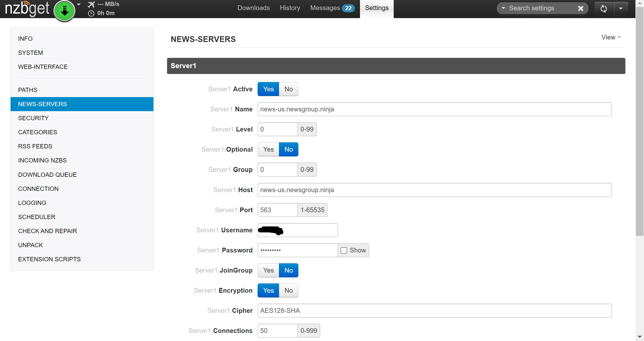The width and height of the screenshot is (644, 341).
Task: Clear the search settings field with X
Action: pyautogui.click(x=580, y=8)
